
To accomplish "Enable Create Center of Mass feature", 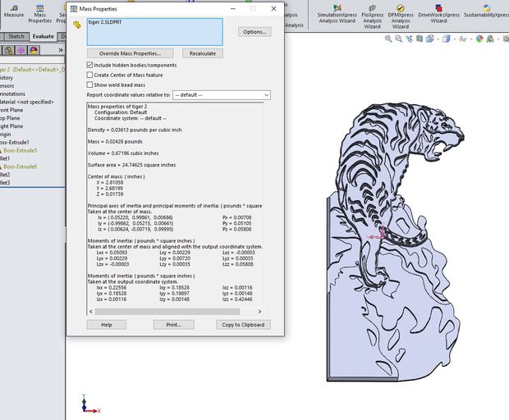I will 89,75.
